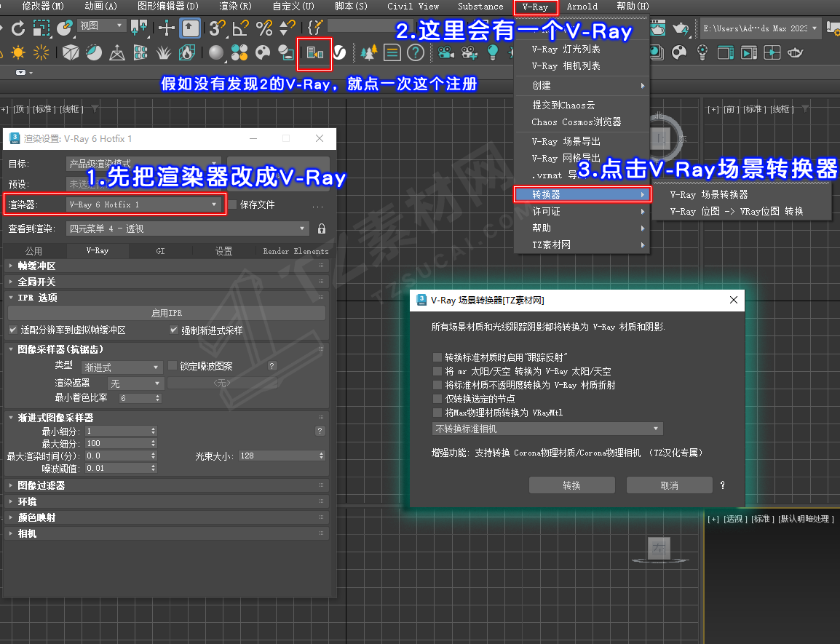
Task: Click the V-Ray register toolbar icon
Action: tap(315, 53)
